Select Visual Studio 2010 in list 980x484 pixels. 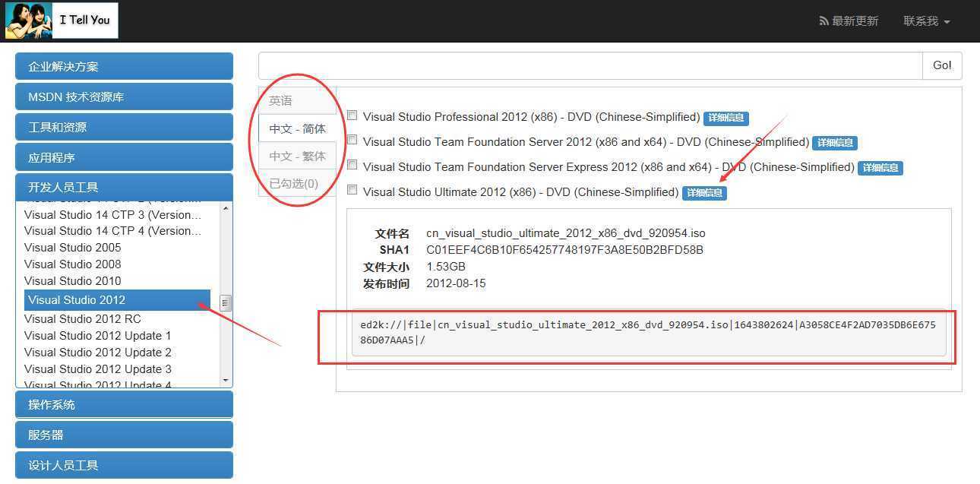pyautogui.click(x=73, y=281)
